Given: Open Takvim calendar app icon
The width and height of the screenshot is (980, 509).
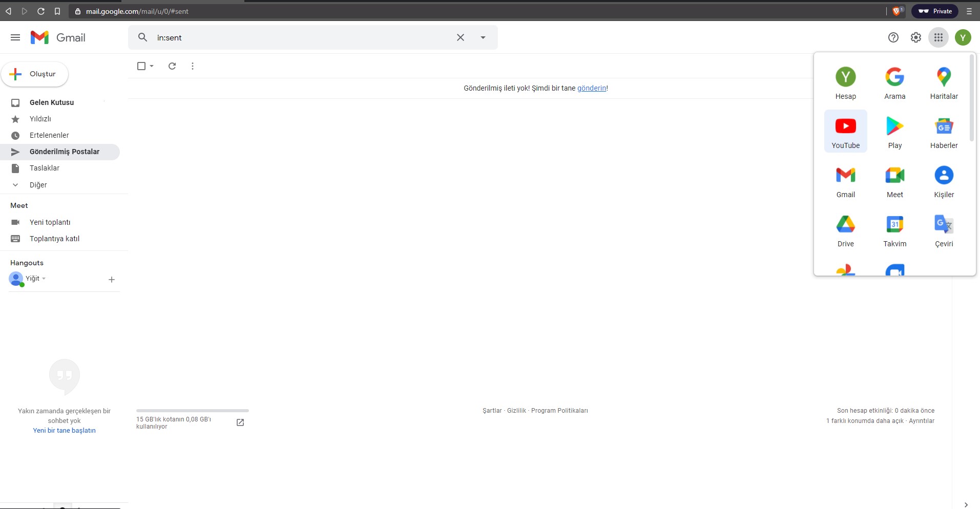Looking at the screenshot, I should pyautogui.click(x=894, y=229).
